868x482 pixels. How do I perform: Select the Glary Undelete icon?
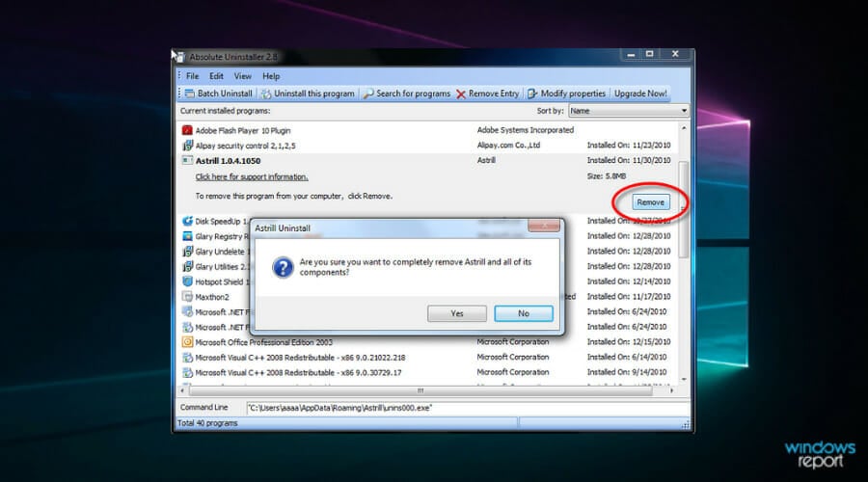tap(187, 252)
